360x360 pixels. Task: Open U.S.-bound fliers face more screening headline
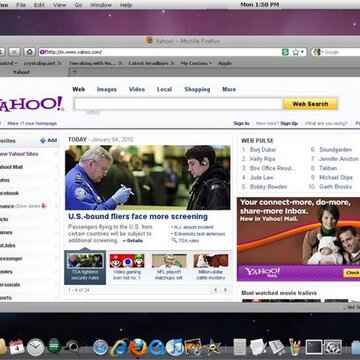[x=138, y=217]
